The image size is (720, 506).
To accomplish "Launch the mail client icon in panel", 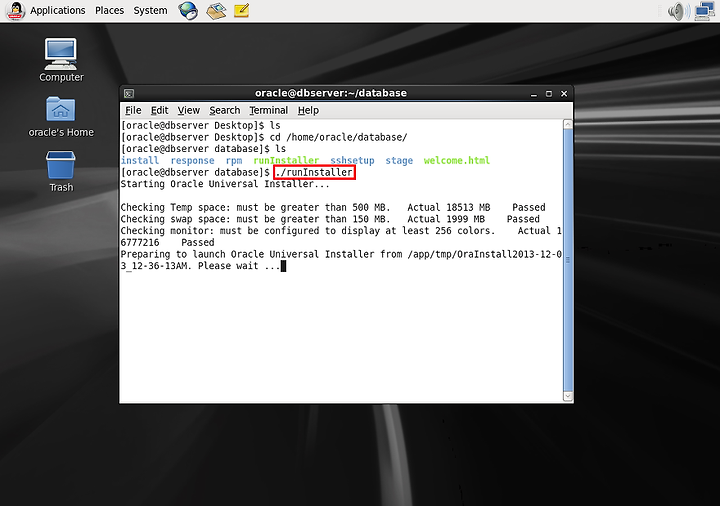I will 216,11.
